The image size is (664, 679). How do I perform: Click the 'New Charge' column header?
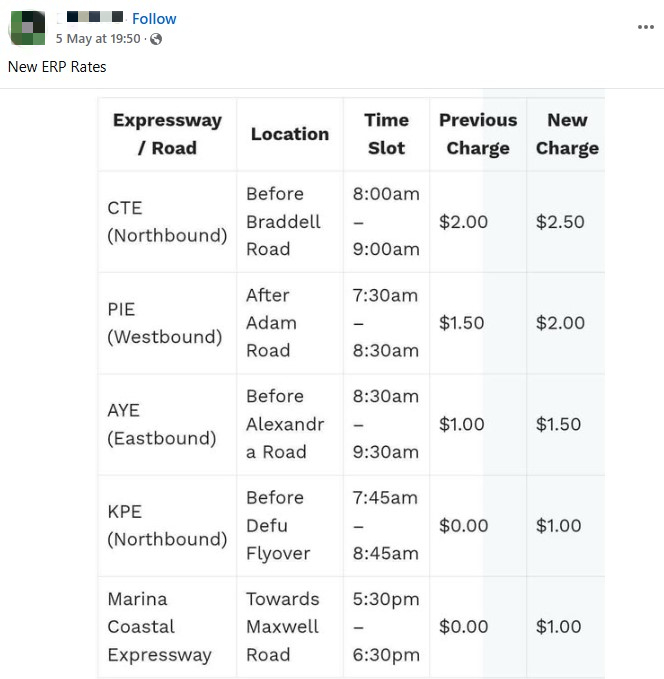(567, 134)
